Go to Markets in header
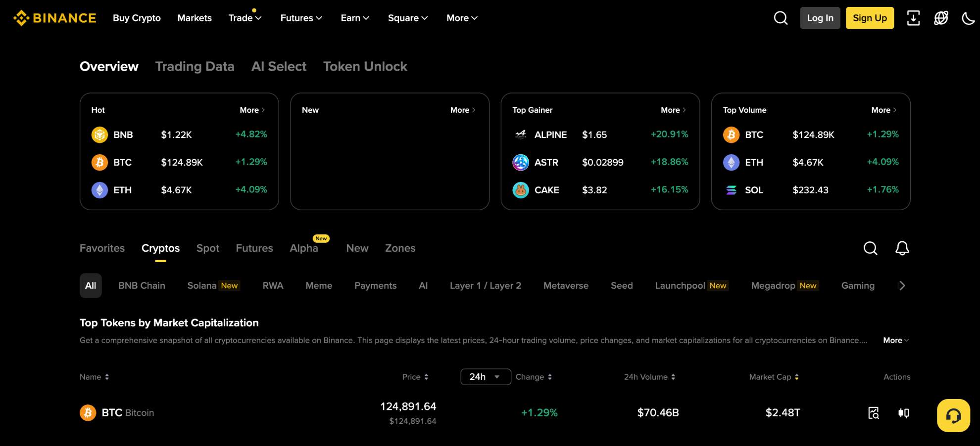The width and height of the screenshot is (980, 446). (195, 18)
